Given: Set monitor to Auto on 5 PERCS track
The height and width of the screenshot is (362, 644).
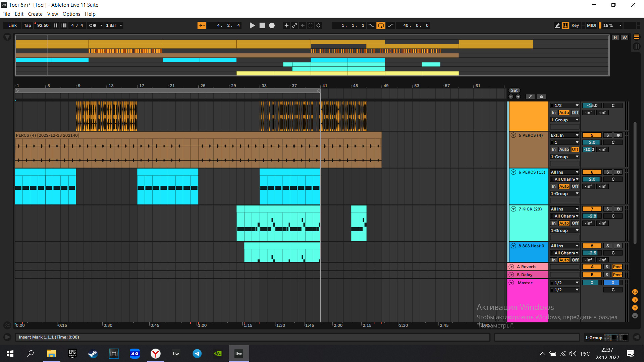Looking at the screenshot, I should pos(564,149).
